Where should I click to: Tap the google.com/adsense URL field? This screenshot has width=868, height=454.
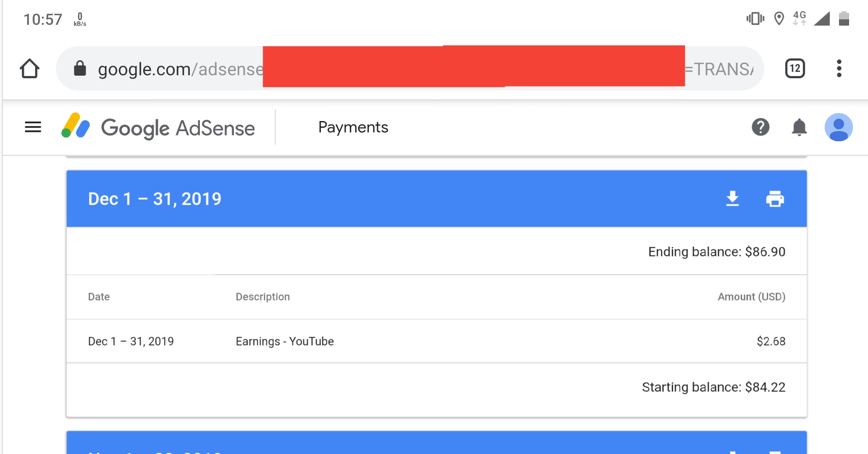[x=409, y=69]
